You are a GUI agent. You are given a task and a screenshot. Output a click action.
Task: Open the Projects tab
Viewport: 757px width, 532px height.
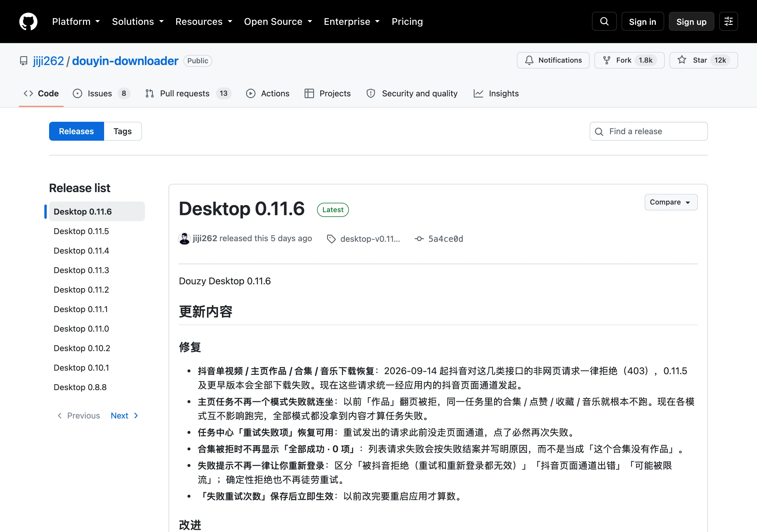[x=327, y=94]
